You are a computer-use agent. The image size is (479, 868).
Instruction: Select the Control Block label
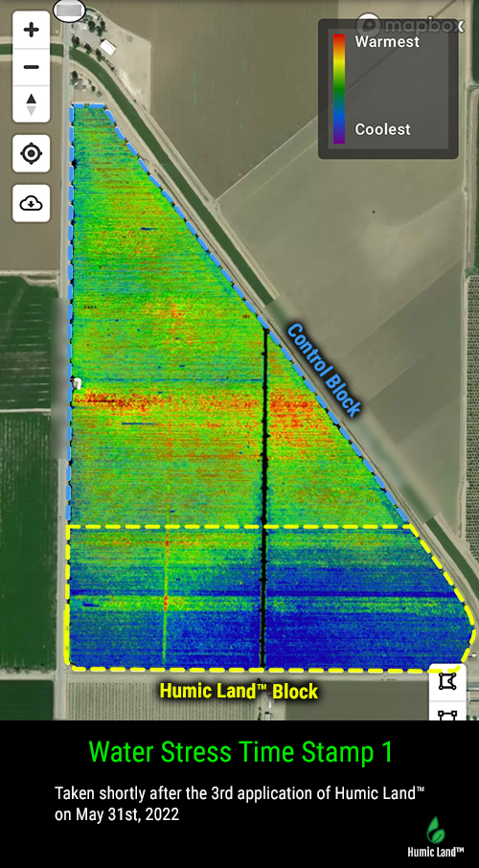324,370
